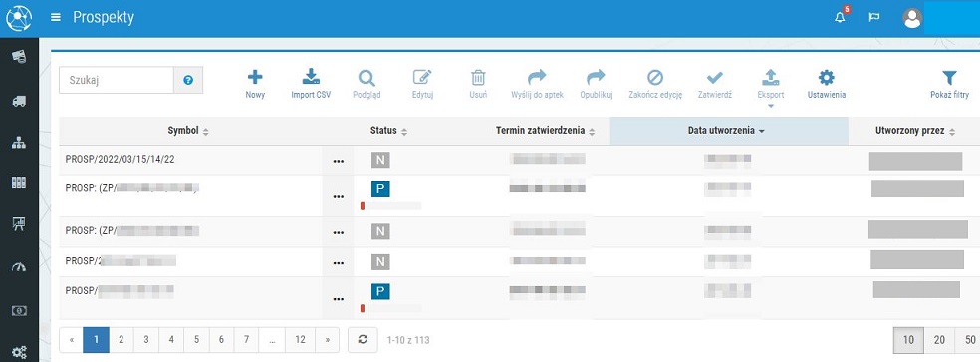Screen dimensions: 980x362
Task: Open three-dots menu of first PROSP: (ZP/ row
Action: (x=339, y=196)
